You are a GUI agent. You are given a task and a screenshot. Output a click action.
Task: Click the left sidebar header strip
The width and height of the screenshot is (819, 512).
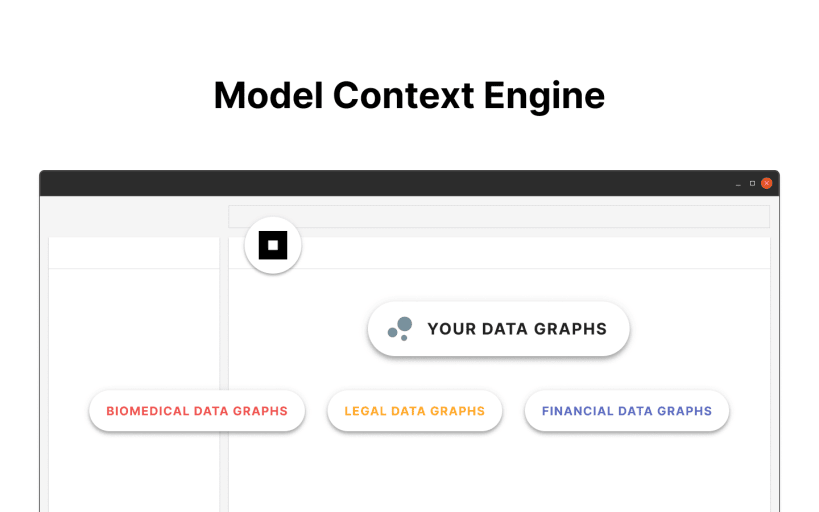click(134, 253)
